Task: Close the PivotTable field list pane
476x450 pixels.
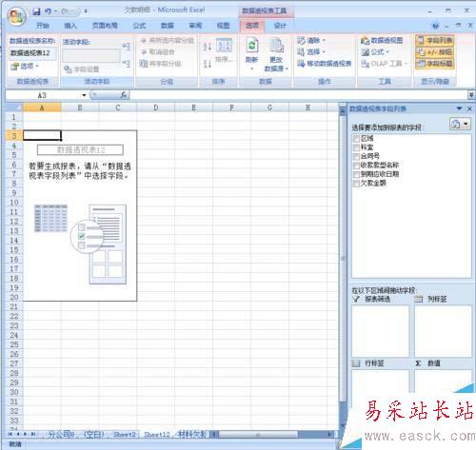Action: tap(469, 108)
